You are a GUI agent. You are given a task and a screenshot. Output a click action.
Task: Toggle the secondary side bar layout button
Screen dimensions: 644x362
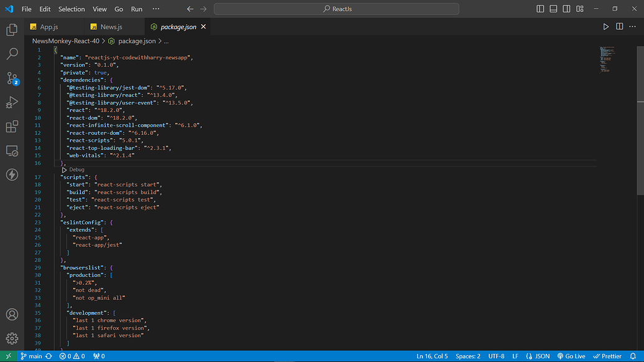click(566, 9)
